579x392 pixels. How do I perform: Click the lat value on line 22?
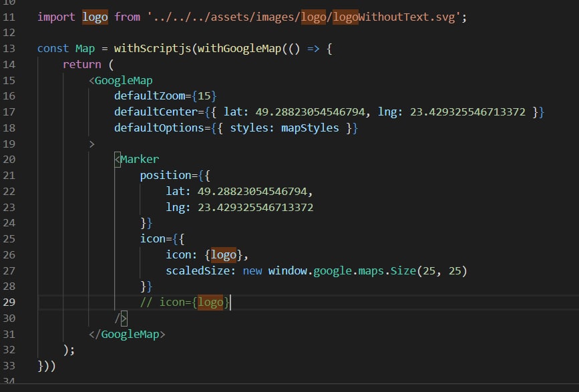click(252, 192)
